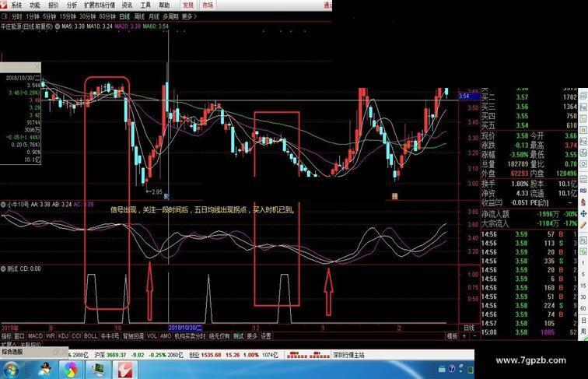Apply the BOLL indicator
This screenshot has width=588, height=379.
[90, 336]
